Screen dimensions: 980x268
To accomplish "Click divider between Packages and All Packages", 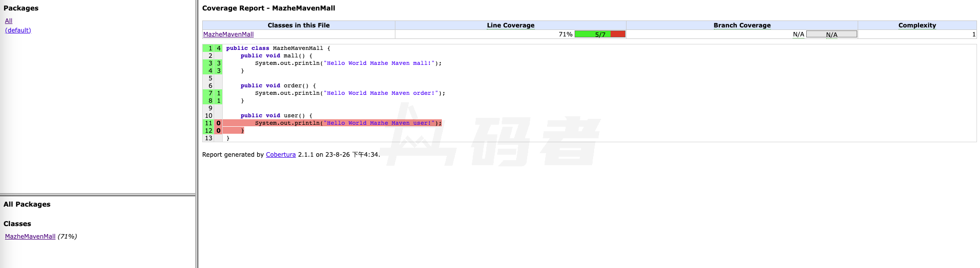I will pyautogui.click(x=97, y=195).
